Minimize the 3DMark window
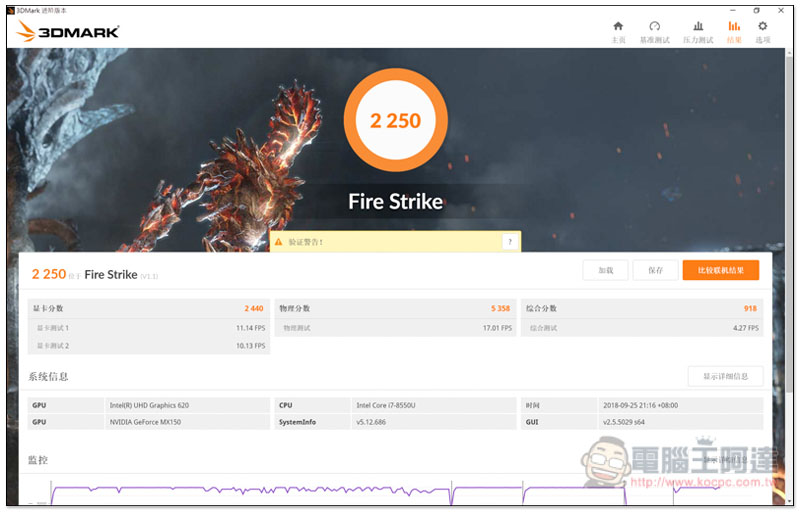 733,10
